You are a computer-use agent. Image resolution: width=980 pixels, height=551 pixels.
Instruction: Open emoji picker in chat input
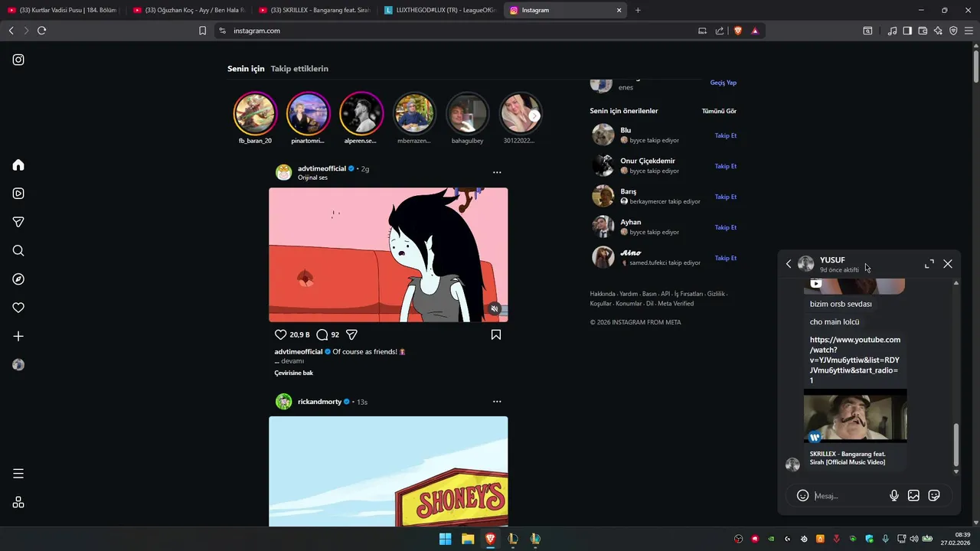[x=802, y=495]
